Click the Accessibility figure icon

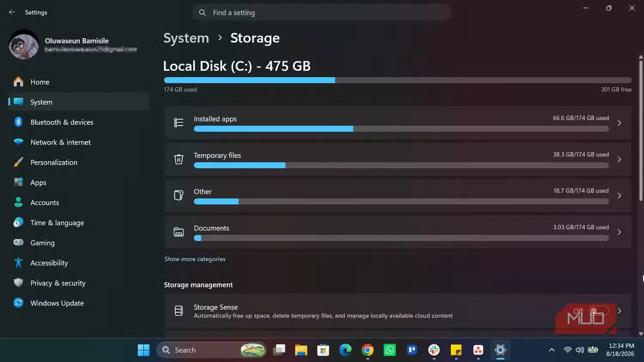coord(18,262)
